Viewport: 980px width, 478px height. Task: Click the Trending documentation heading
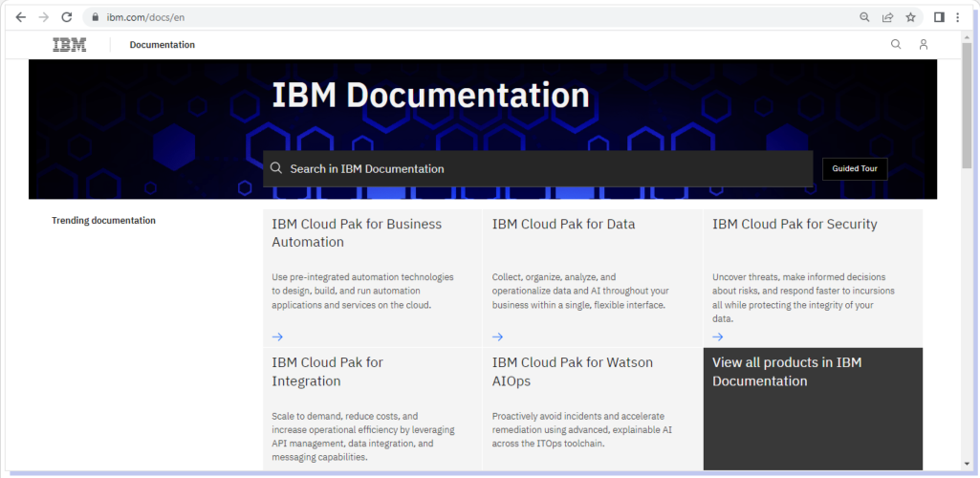pos(104,221)
